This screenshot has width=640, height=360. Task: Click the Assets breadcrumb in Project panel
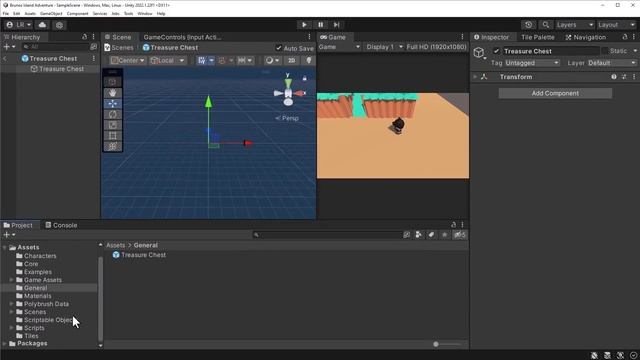[x=116, y=245]
